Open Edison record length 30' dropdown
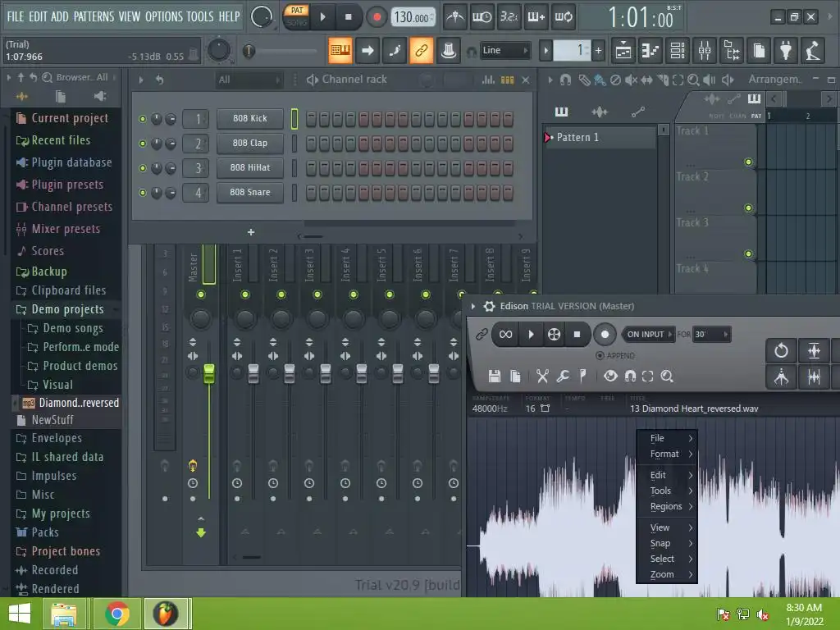This screenshot has width=840, height=630. pos(712,335)
